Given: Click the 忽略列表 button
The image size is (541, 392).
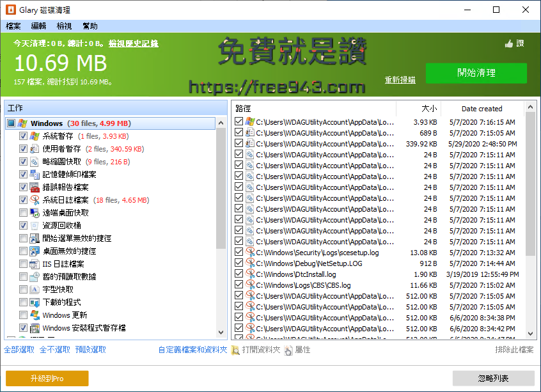Looking at the screenshot, I should click(493, 378).
